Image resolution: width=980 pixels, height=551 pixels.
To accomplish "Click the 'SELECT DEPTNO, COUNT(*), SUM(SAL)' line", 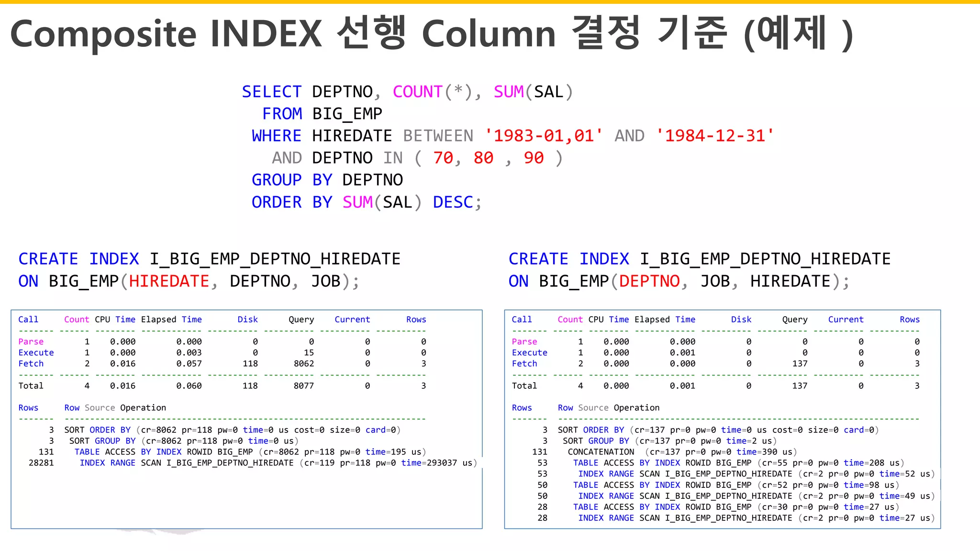I will pyautogui.click(x=407, y=92).
